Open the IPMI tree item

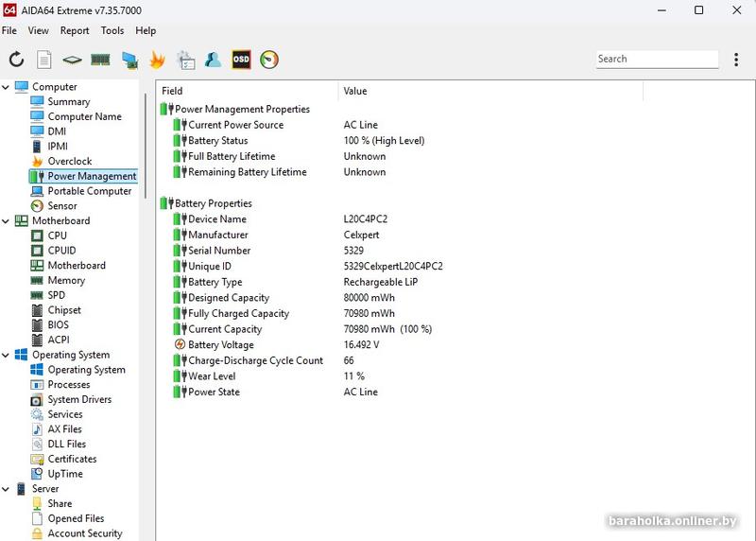click(50, 147)
